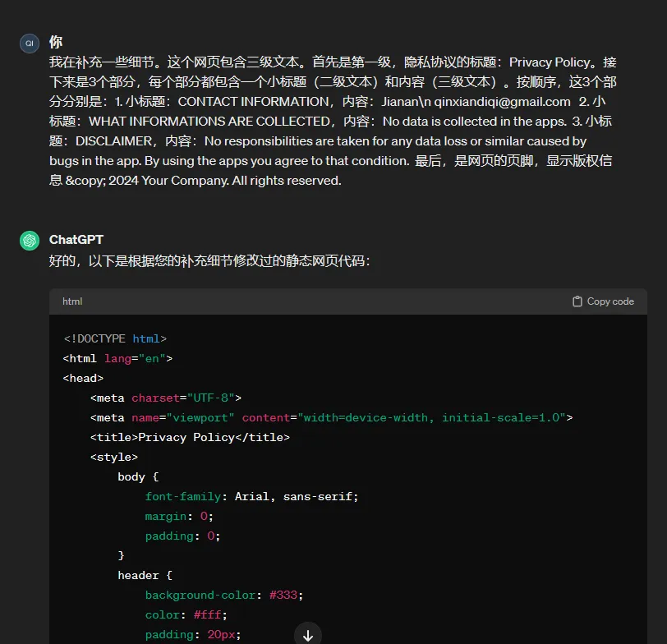Click the clipboard icon in code header
The height and width of the screenshot is (644, 667).
pyautogui.click(x=577, y=301)
